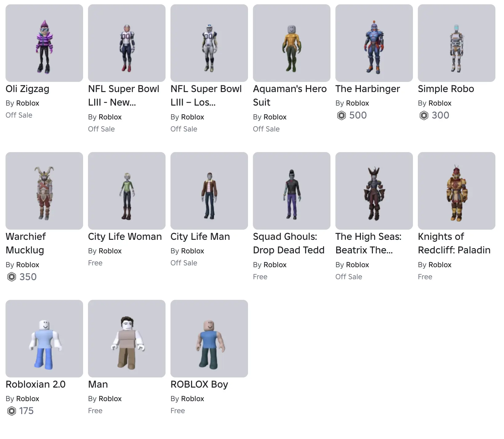Open The High Seas: Beatrix The... title link
Image resolution: width=504 pixels, height=439 pixels.
click(368, 243)
